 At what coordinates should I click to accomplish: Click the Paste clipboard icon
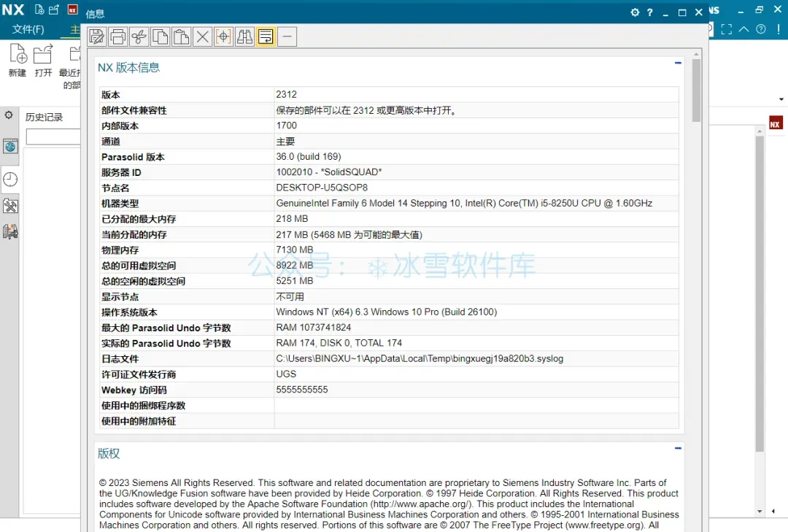click(x=181, y=36)
